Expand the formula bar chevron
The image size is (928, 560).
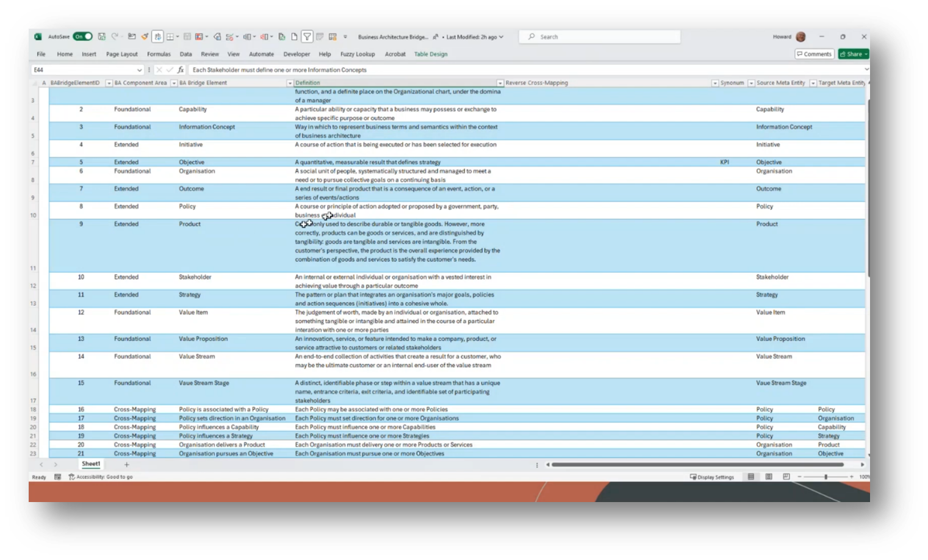[866, 70]
